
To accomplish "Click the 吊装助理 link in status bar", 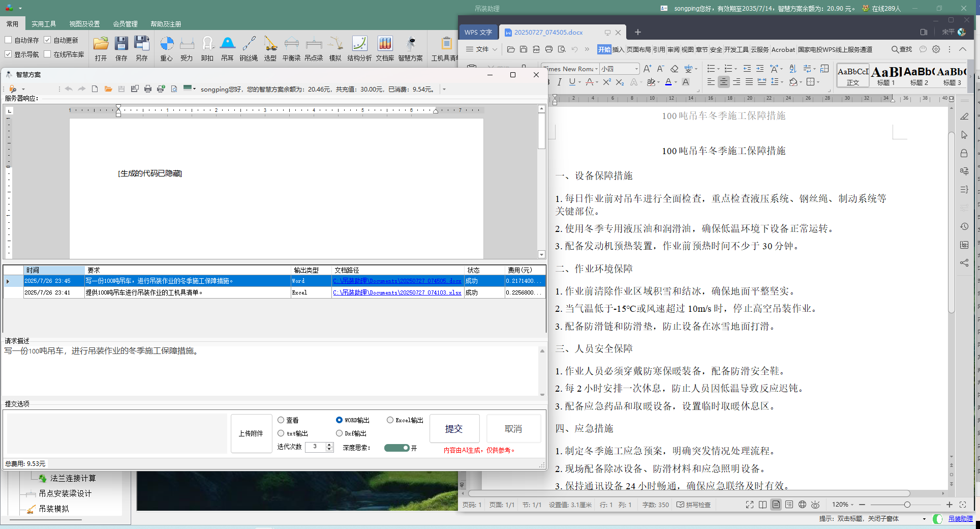I will (x=960, y=519).
